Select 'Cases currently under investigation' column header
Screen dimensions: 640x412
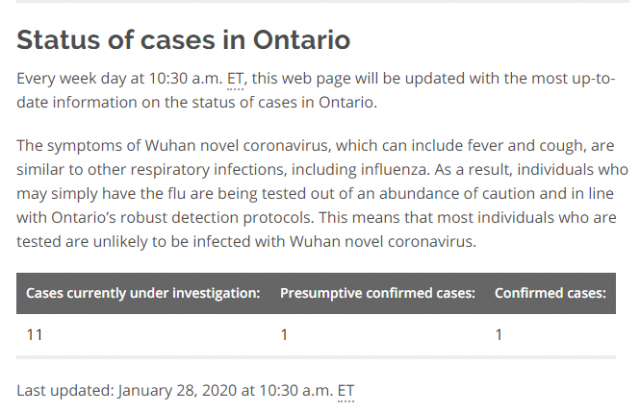143,293
